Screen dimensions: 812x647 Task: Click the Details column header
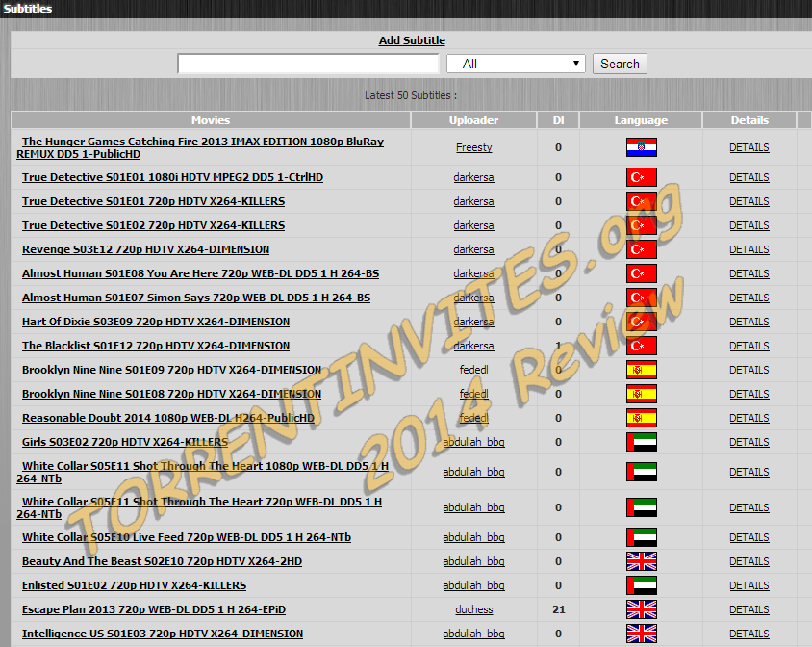(749, 120)
